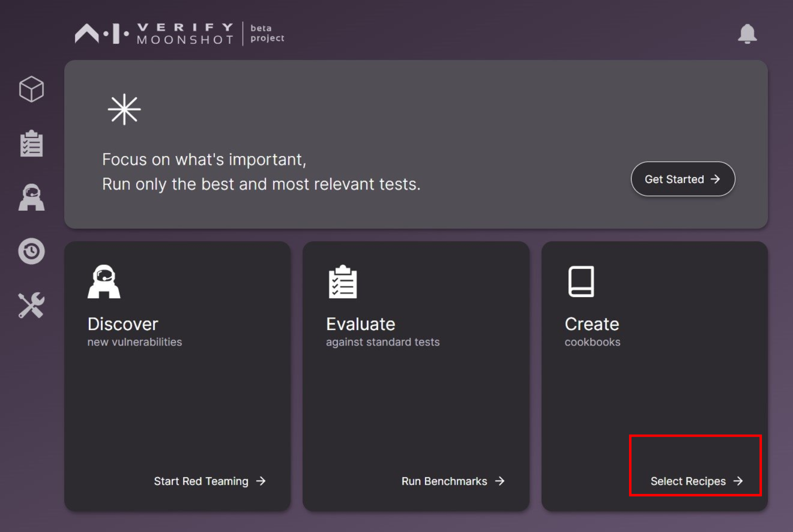793x532 pixels.
Task: Open red teaming astronaut icon in sidebar
Action: pos(32,197)
